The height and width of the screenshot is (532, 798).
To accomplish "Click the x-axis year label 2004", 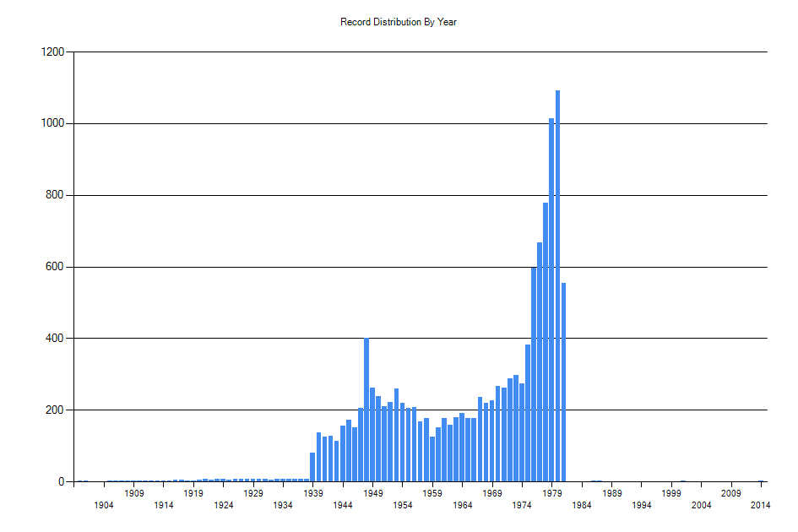I will 701,505.
